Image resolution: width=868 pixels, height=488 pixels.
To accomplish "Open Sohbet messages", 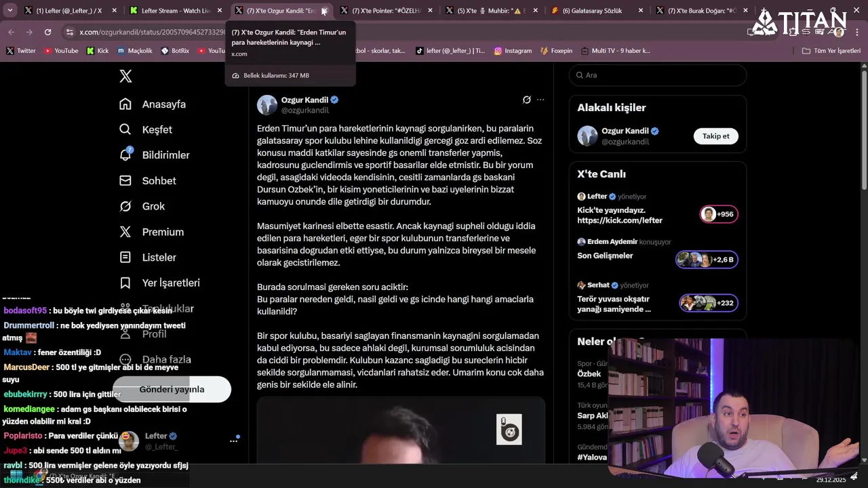I will tap(148, 181).
